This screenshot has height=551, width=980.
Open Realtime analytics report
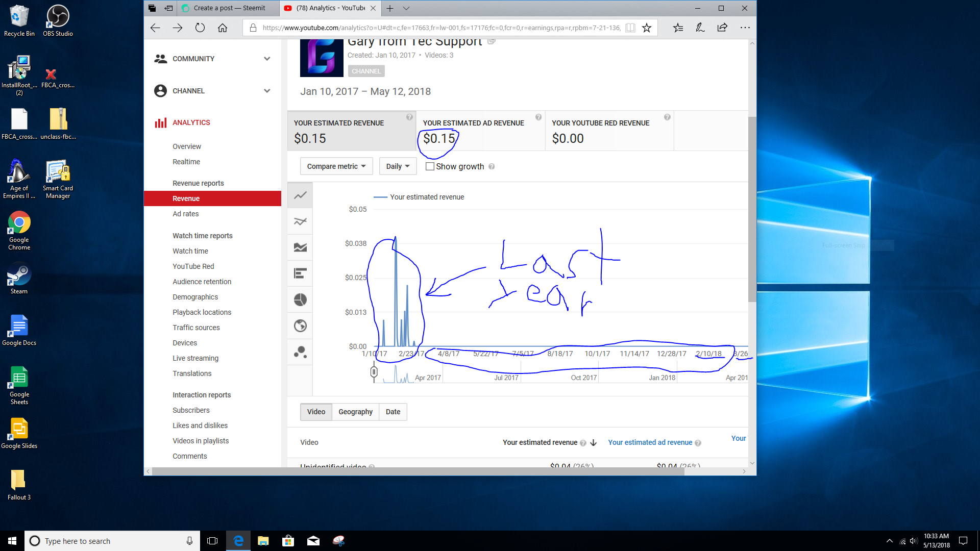coord(186,162)
